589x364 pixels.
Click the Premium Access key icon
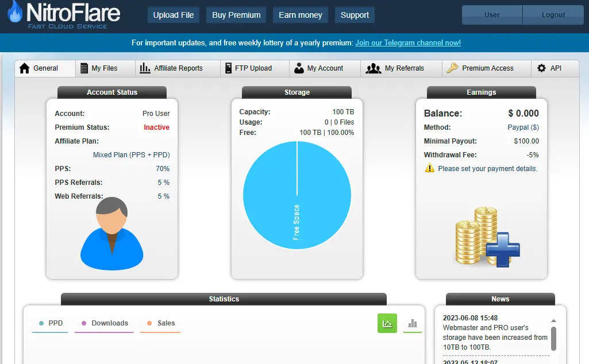[452, 68]
